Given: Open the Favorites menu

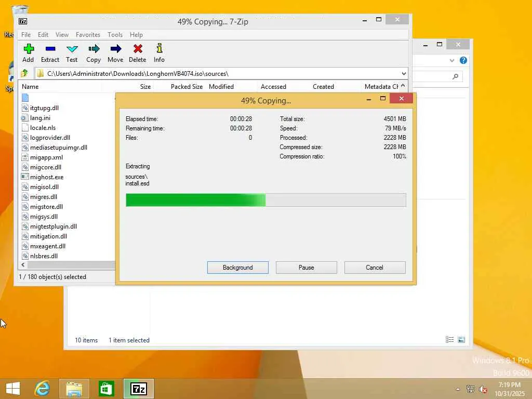Looking at the screenshot, I should [x=88, y=35].
